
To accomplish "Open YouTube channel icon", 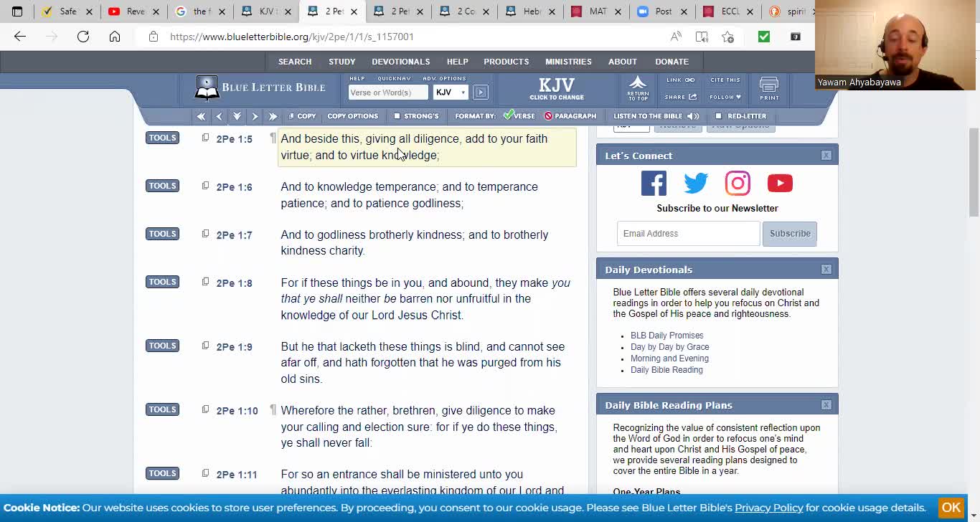I will tap(780, 184).
